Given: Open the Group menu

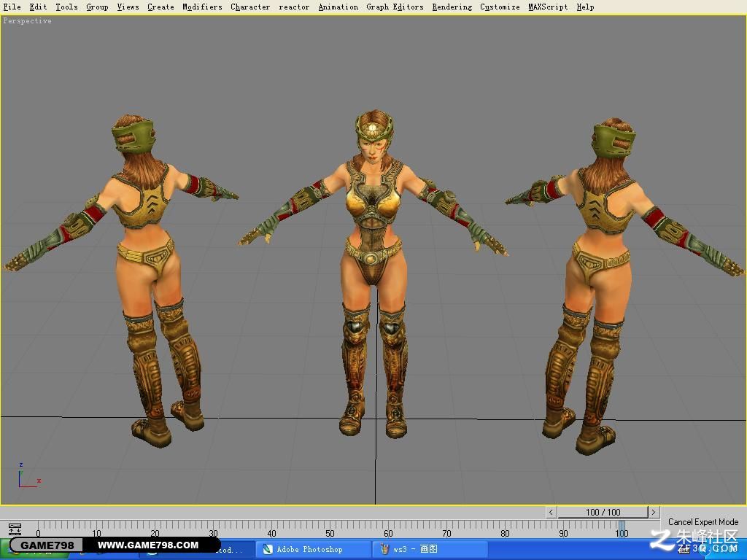Looking at the screenshot, I should (x=97, y=7).
